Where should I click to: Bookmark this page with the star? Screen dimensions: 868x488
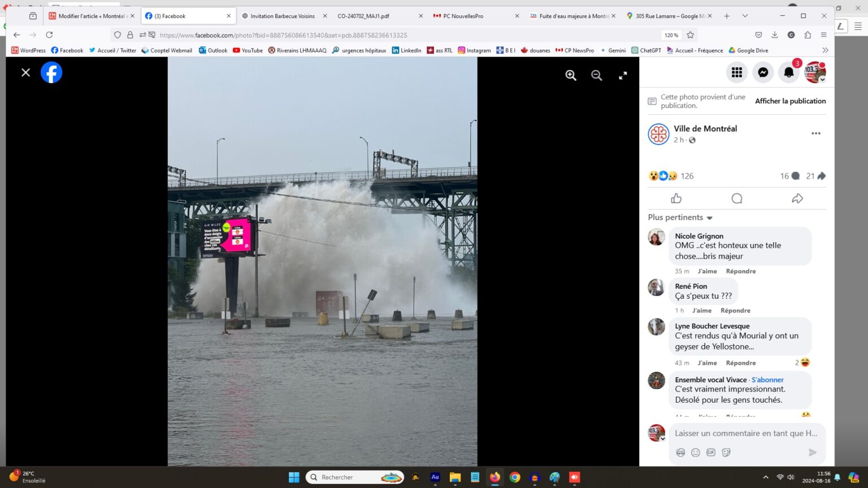pos(690,35)
